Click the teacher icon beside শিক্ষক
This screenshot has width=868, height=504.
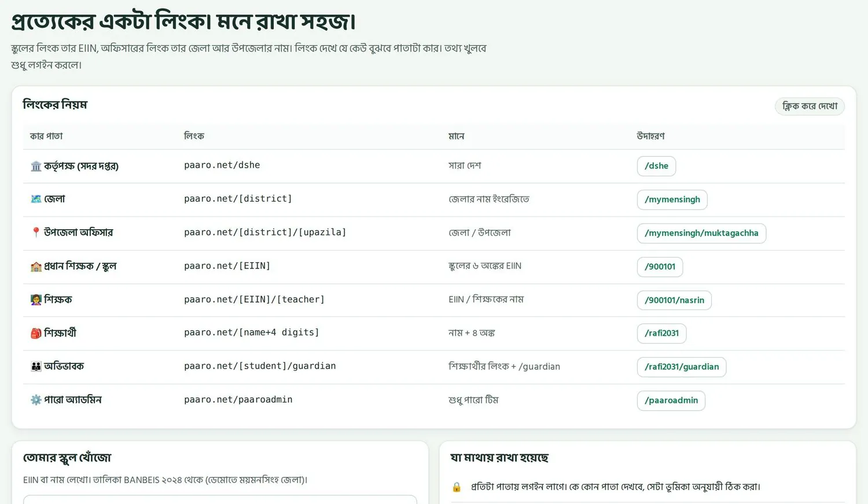coord(36,300)
